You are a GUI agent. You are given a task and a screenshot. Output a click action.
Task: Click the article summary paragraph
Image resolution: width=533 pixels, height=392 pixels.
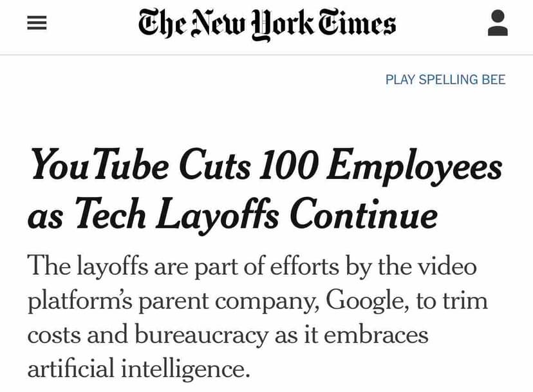[x=257, y=317]
